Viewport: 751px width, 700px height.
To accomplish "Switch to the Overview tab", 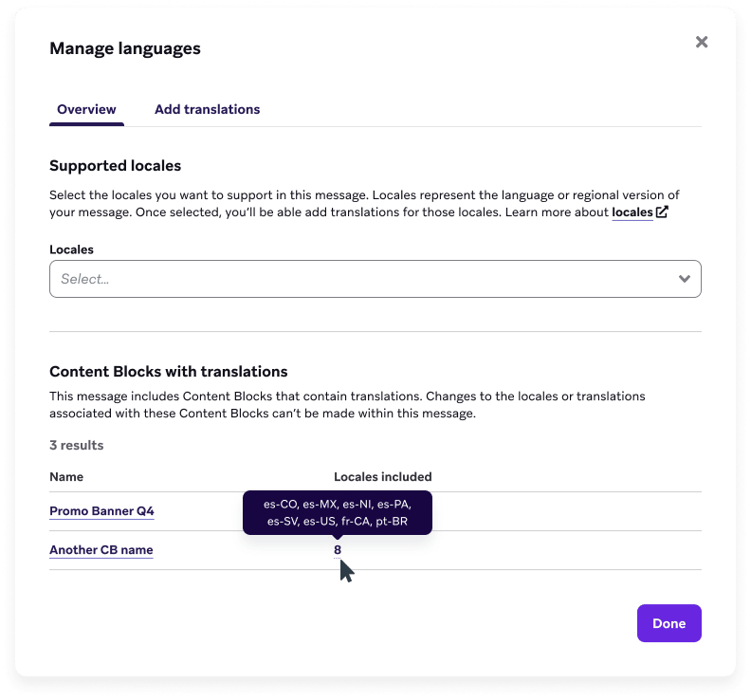I will pyautogui.click(x=86, y=109).
